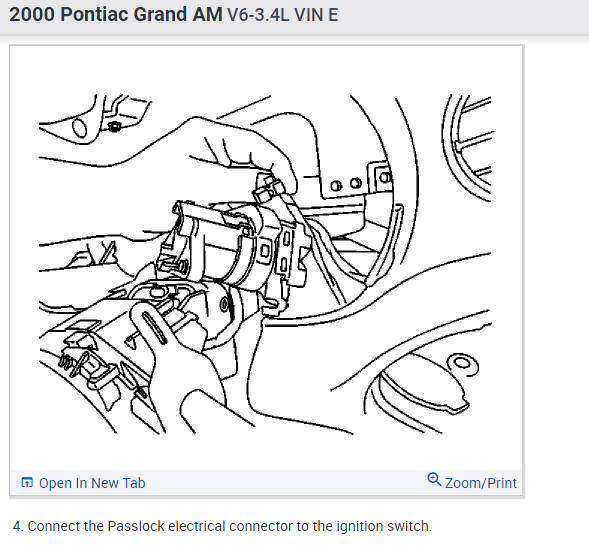The width and height of the screenshot is (589, 551).
Task: Click the coil spring clip in the illustration
Action: coord(65,361)
